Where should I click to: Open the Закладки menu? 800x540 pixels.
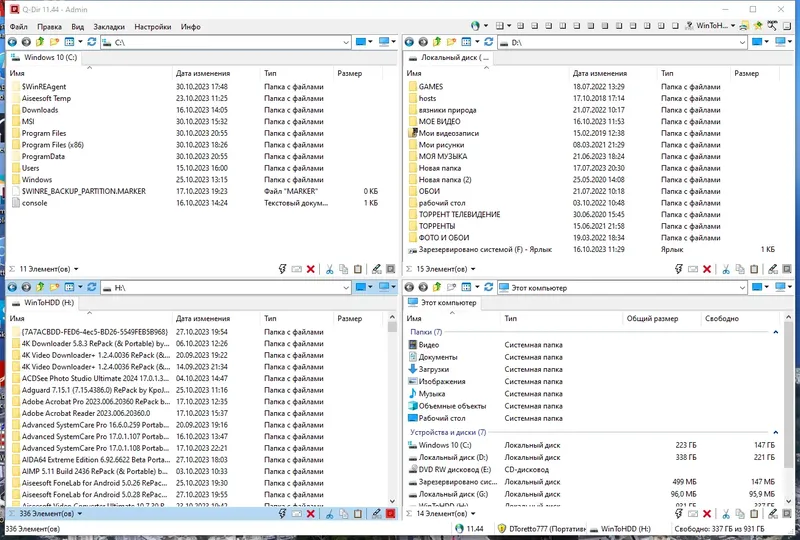pyautogui.click(x=109, y=27)
